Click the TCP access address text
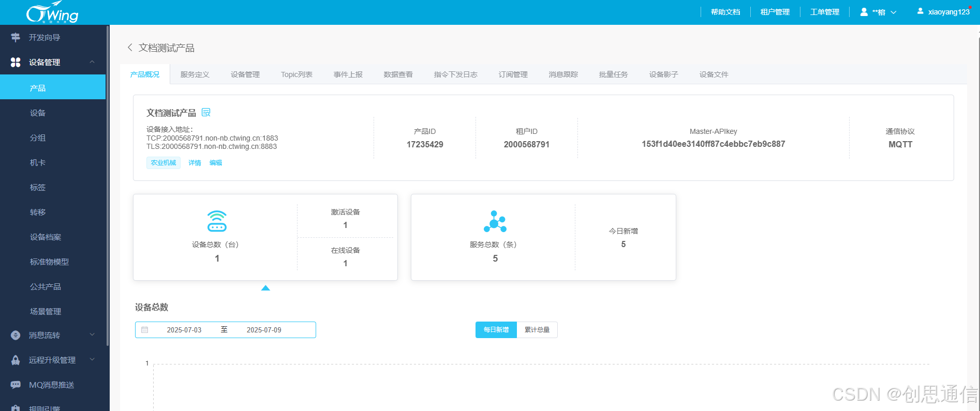 pos(212,138)
